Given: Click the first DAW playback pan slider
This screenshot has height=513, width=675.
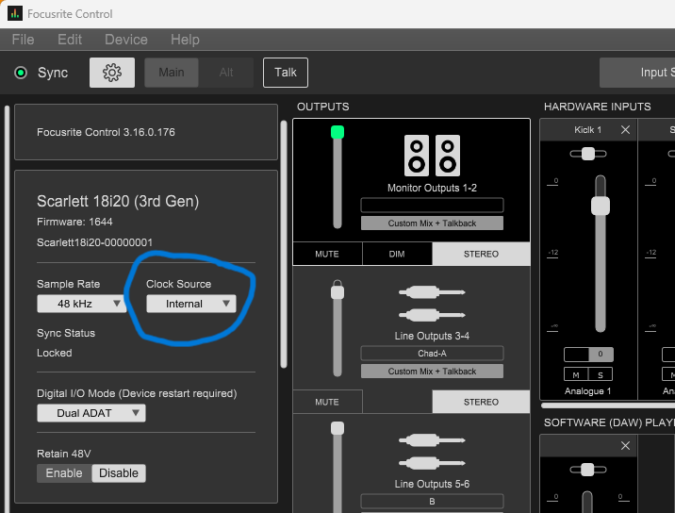Looking at the screenshot, I should click(x=588, y=470).
